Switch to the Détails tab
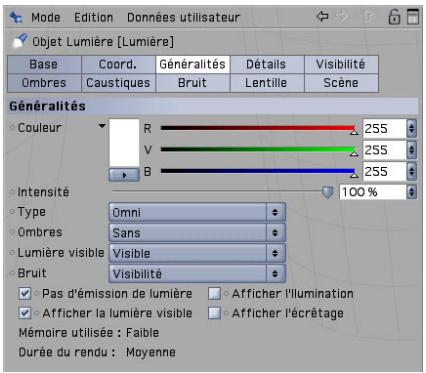 click(267, 64)
